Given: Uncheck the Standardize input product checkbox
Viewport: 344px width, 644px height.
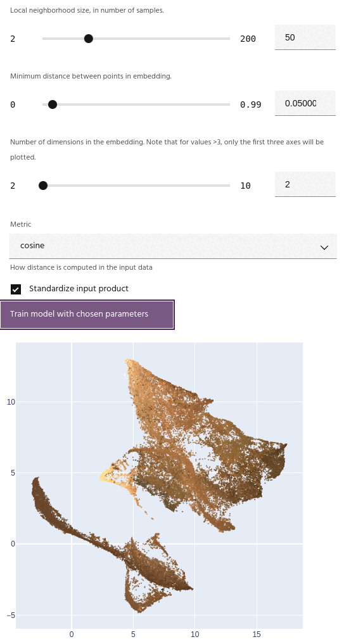Looking at the screenshot, I should pos(16,289).
